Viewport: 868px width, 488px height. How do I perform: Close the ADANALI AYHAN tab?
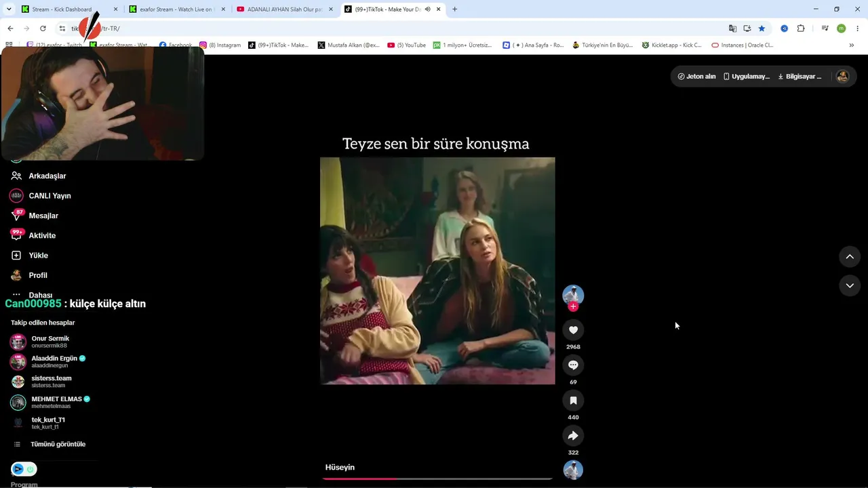click(x=331, y=9)
